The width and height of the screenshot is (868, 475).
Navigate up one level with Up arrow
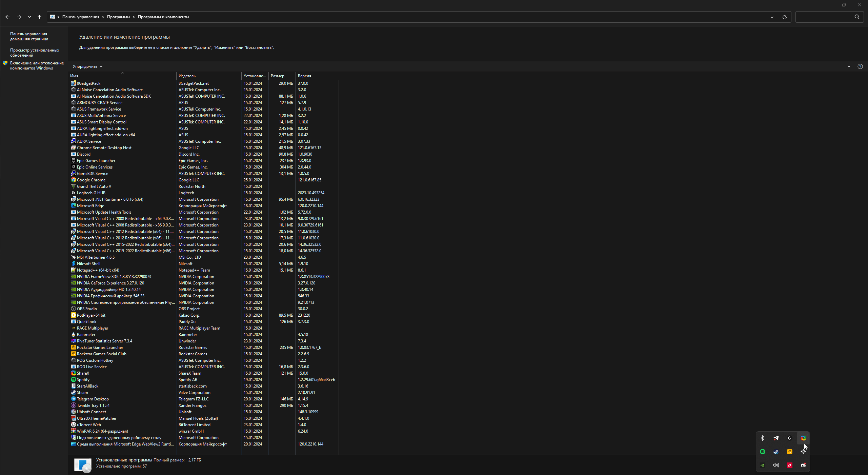[x=39, y=17]
